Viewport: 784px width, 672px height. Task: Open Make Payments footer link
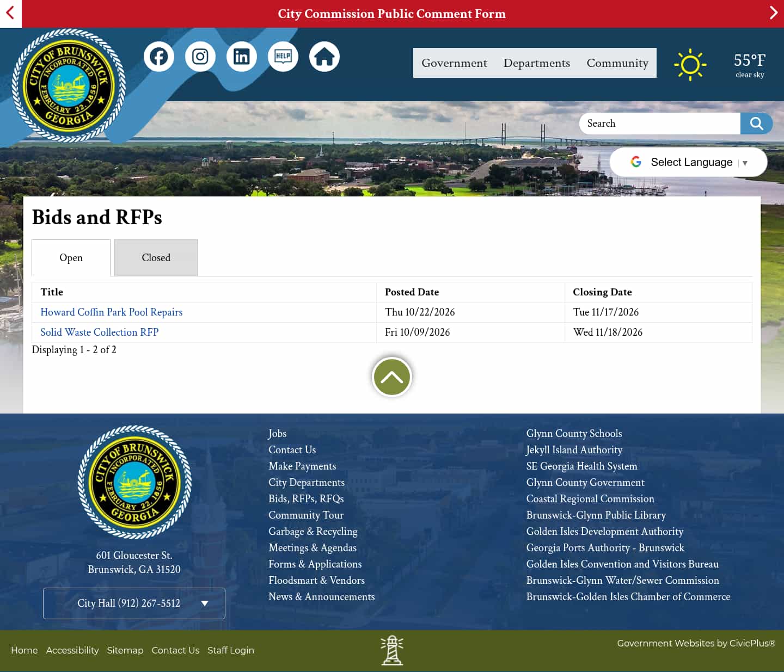click(x=302, y=466)
